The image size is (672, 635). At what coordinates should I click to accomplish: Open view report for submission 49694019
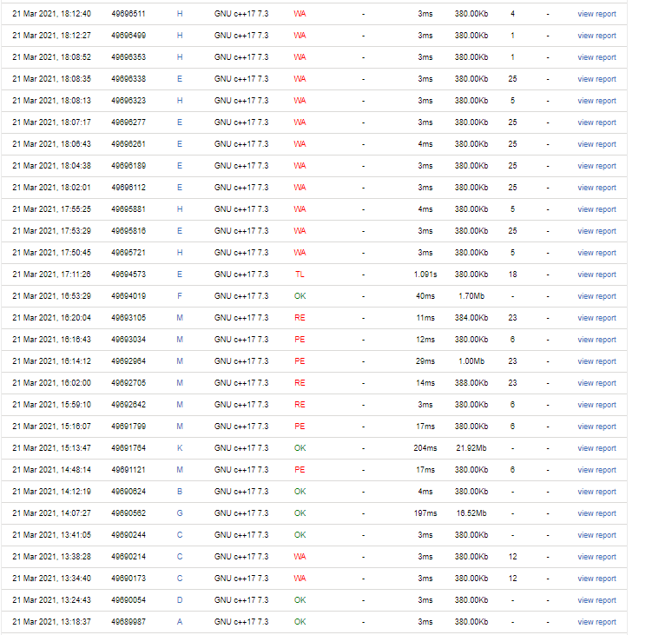[x=596, y=296]
